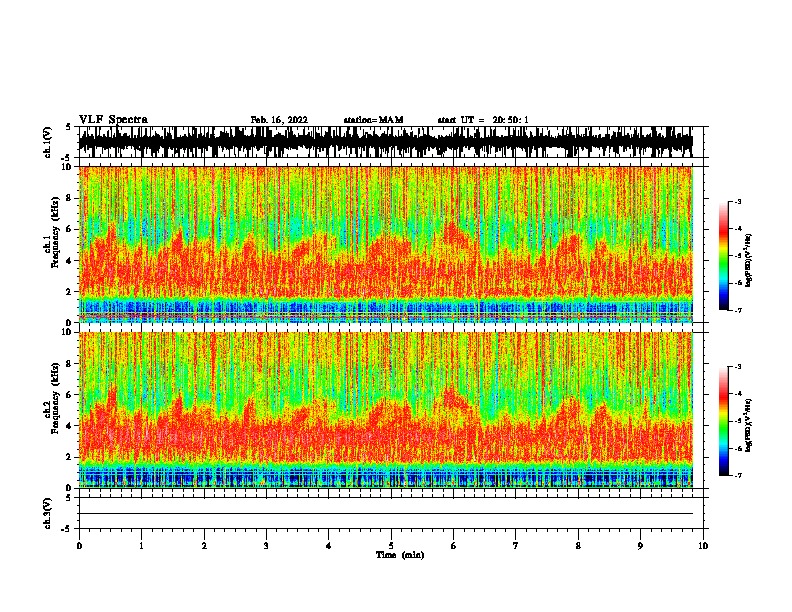Click the log(PSD) label beside ch.1 colorbar
This screenshot has height=612, width=792.
(748, 261)
